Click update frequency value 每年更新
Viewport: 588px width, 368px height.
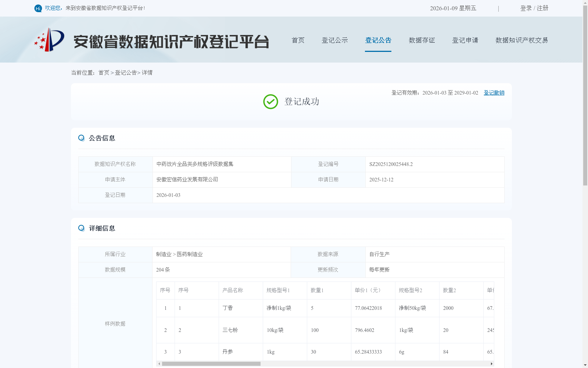click(x=379, y=270)
